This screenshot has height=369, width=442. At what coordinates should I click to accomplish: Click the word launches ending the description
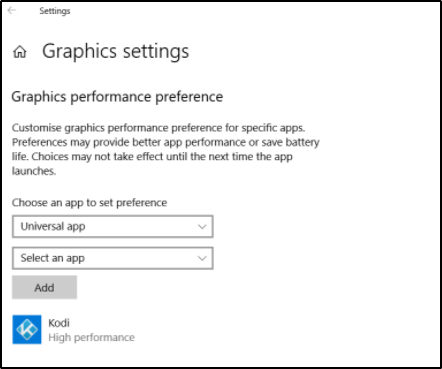click(x=34, y=171)
